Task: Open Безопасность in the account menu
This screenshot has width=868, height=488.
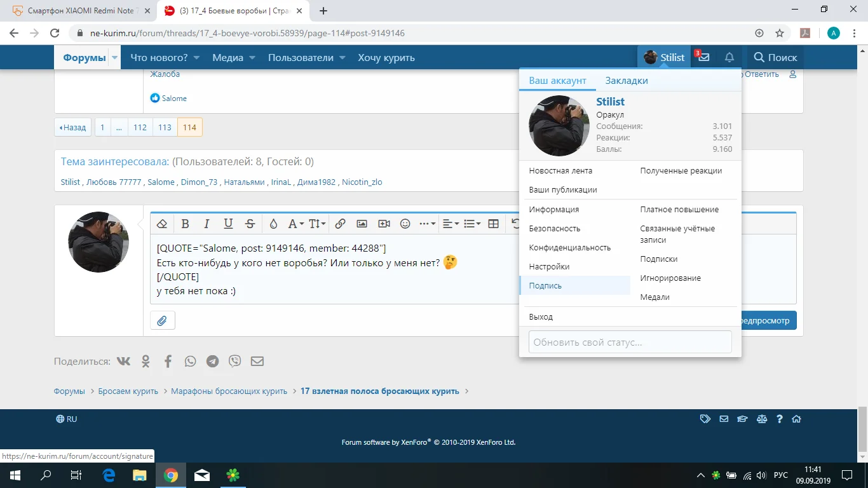Action: coord(555,229)
